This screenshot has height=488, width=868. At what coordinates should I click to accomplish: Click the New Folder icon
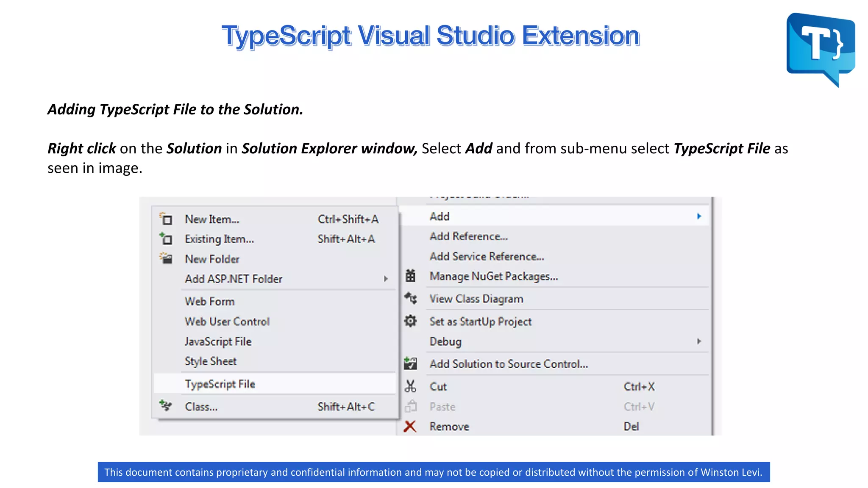166,258
